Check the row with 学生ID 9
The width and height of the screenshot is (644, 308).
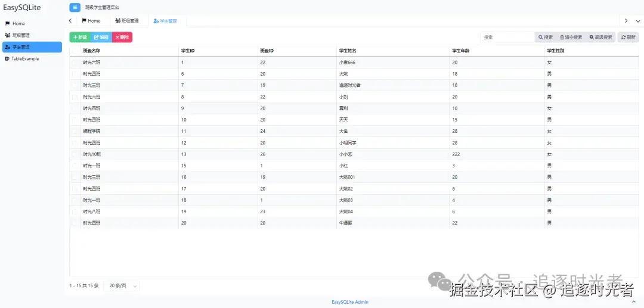[75, 108]
